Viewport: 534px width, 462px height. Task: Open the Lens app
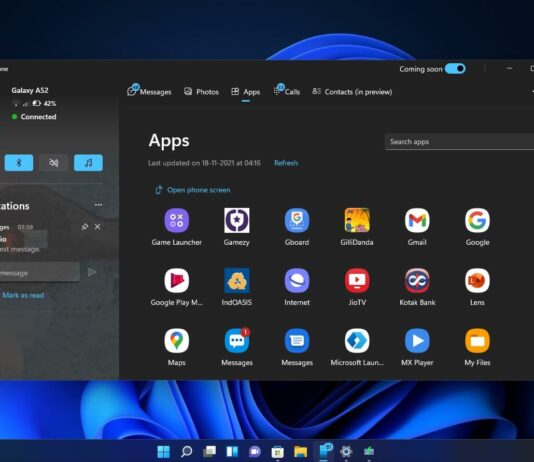click(x=477, y=281)
